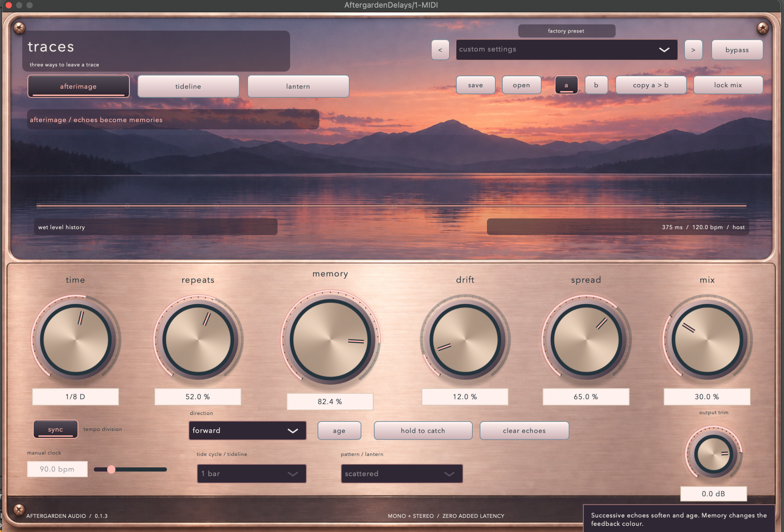Go to previous preset with the < arrow
The height and width of the screenshot is (532, 784).
point(440,50)
